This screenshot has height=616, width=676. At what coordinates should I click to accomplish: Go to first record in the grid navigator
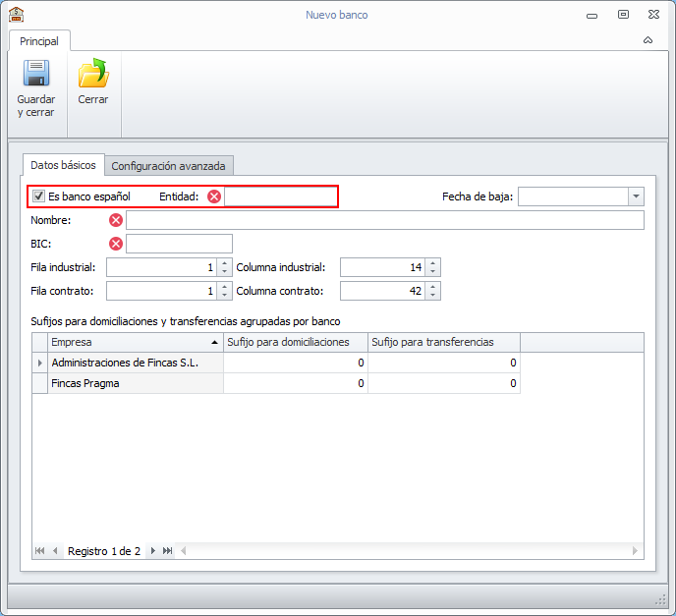39,550
